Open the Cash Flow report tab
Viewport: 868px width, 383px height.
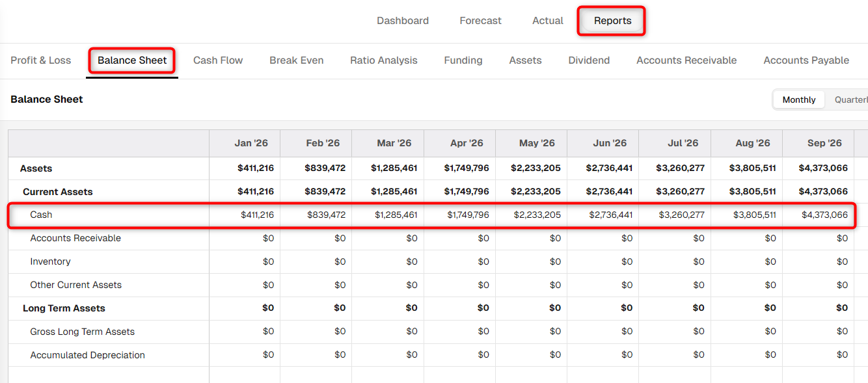pyautogui.click(x=218, y=60)
